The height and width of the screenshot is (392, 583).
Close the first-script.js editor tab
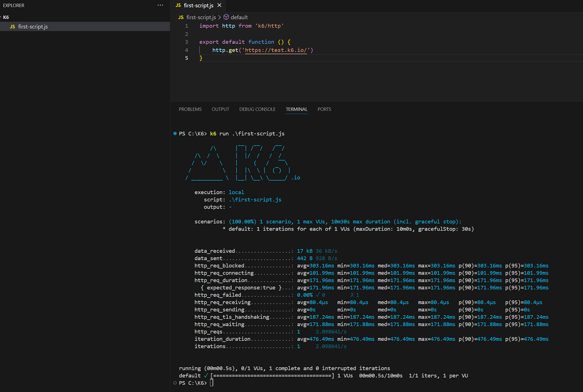(x=219, y=5)
